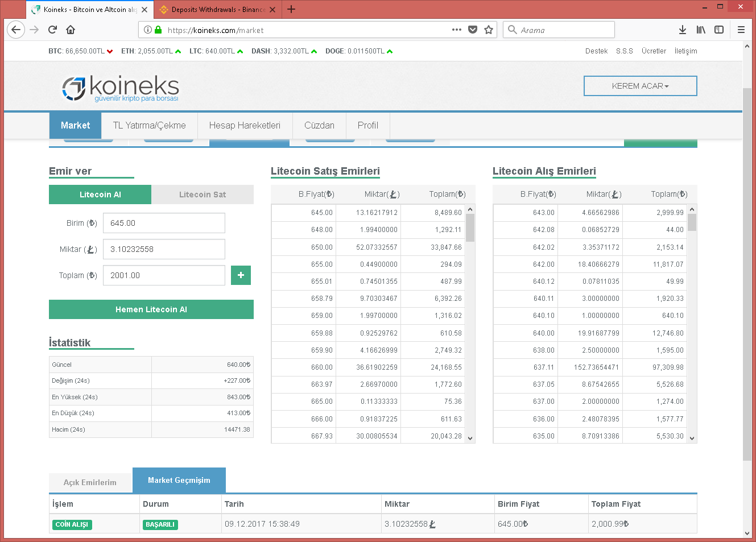Toggle the sidebar icon
Image resolution: width=756 pixels, height=542 pixels.
click(x=719, y=30)
